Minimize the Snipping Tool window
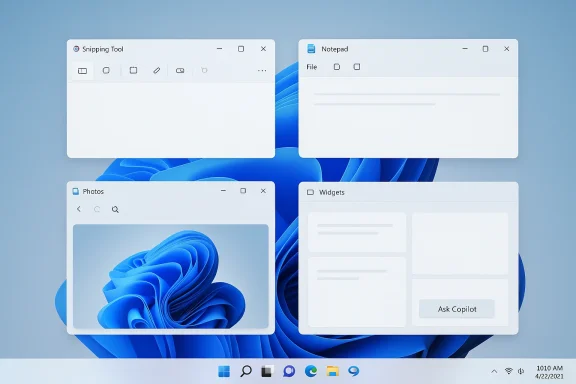This screenshot has height=384, width=576. click(x=219, y=49)
